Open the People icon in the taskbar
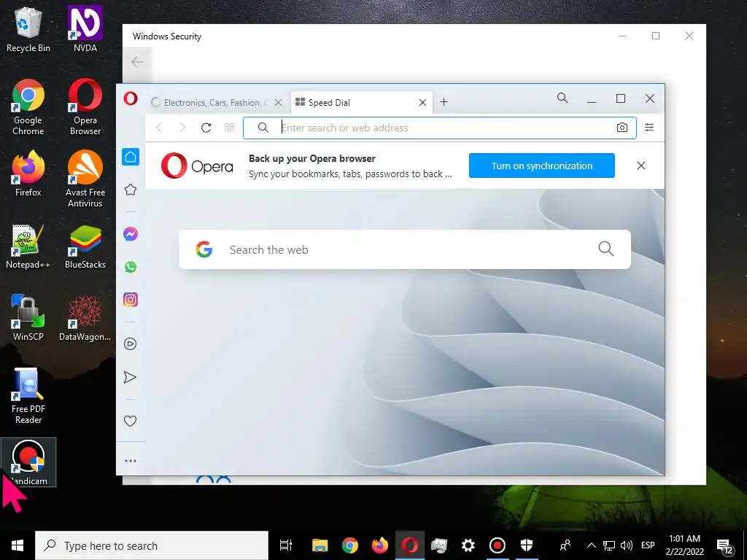Screen dimensions: 747x560 (565, 545)
